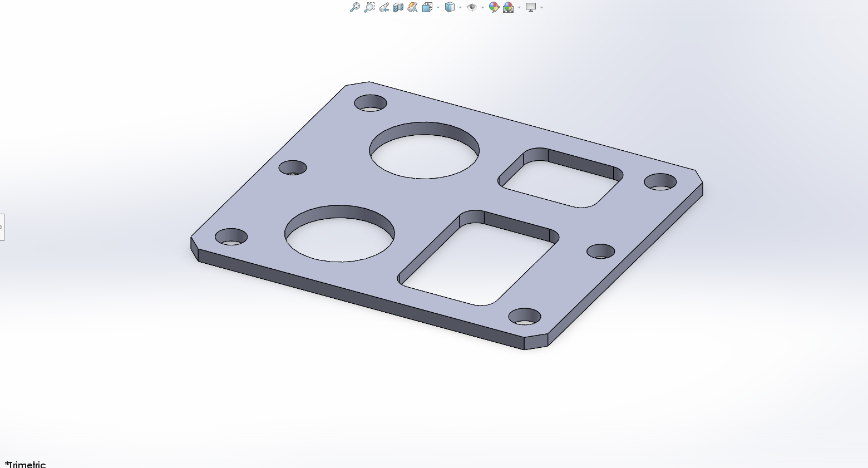
Task: Return to the Previous View
Action: (x=384, y=7)
